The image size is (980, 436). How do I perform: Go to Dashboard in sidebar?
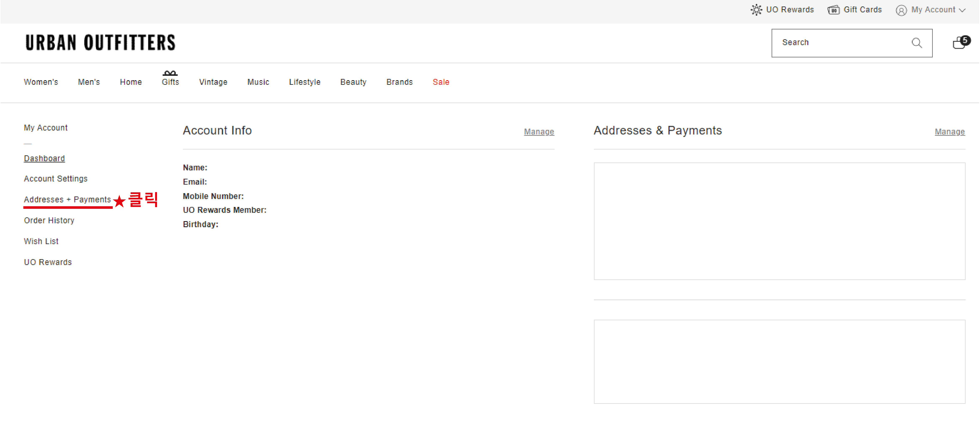tap(45, 158)
